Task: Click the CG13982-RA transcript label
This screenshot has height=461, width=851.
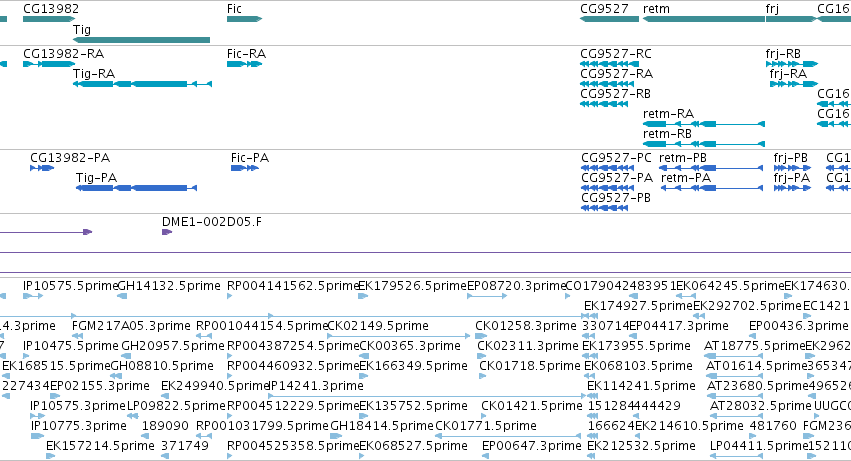Action: coord(63,54)
